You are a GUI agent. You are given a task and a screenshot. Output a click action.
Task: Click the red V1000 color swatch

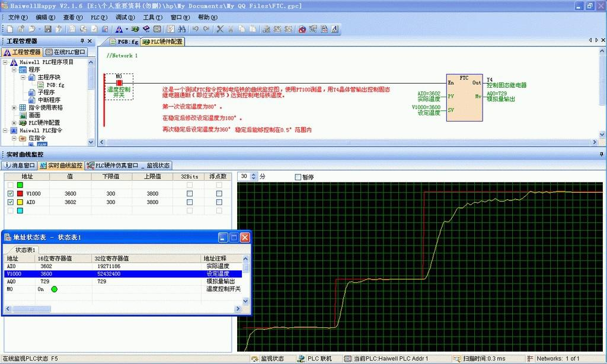point(20,194)
